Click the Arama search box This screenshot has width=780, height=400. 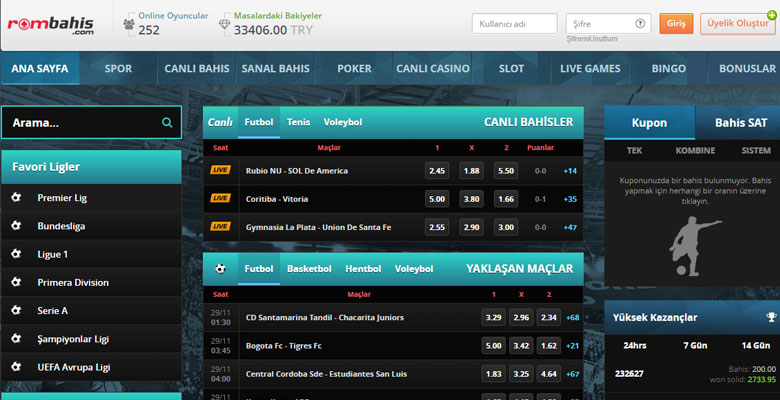click(x=92, y=122)
